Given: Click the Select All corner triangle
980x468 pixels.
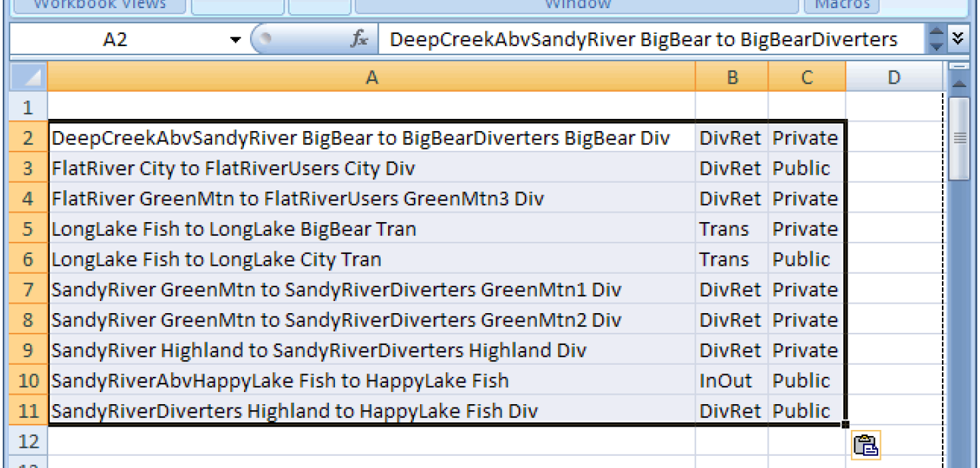Looking at the screenshot, I should 29,77.
